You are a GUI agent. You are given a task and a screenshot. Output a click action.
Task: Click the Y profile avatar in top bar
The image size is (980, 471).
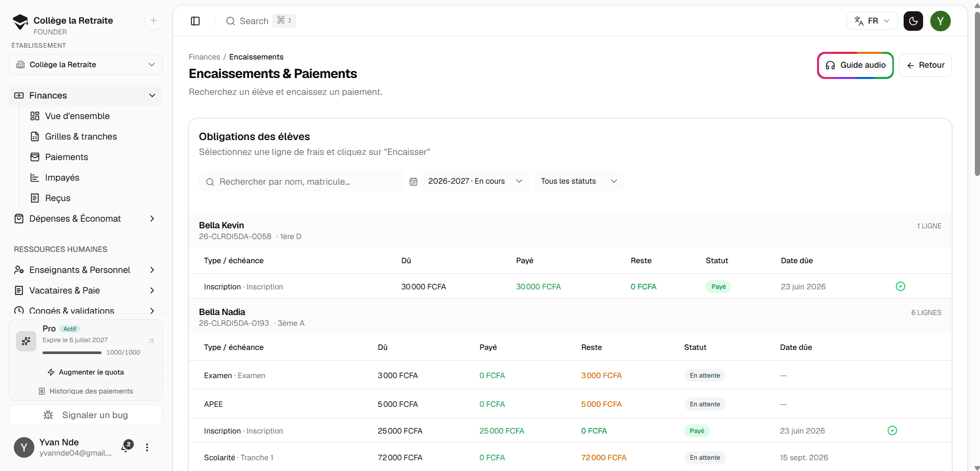(941, 21)
